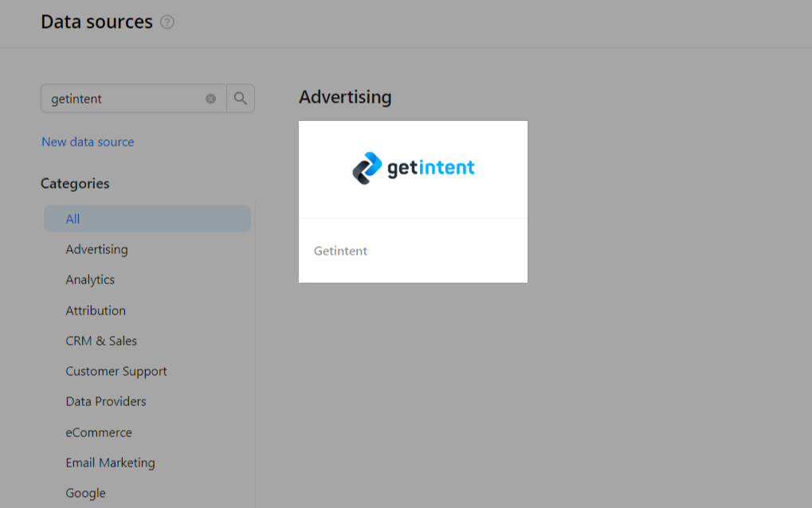Select the Email Marketing category
The width and height of the screenshot is (812, 508).
click(110, 463)
